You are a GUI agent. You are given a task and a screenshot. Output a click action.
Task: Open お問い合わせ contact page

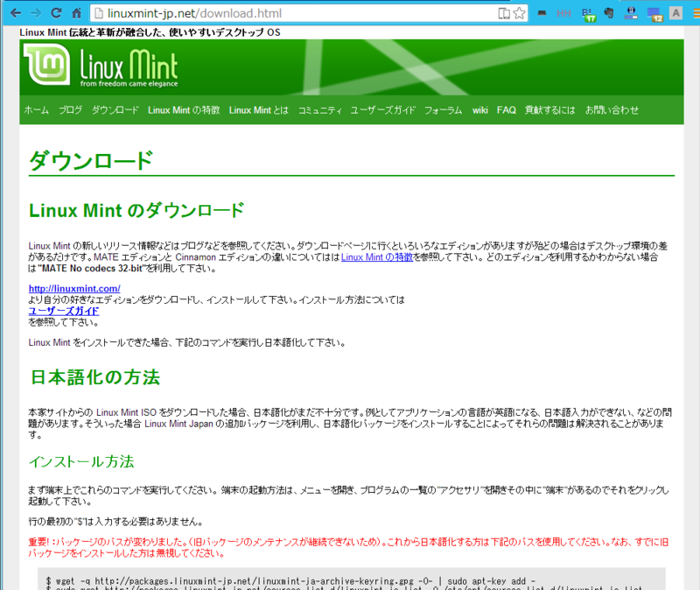pyautogui.click(x=612, y=110)
